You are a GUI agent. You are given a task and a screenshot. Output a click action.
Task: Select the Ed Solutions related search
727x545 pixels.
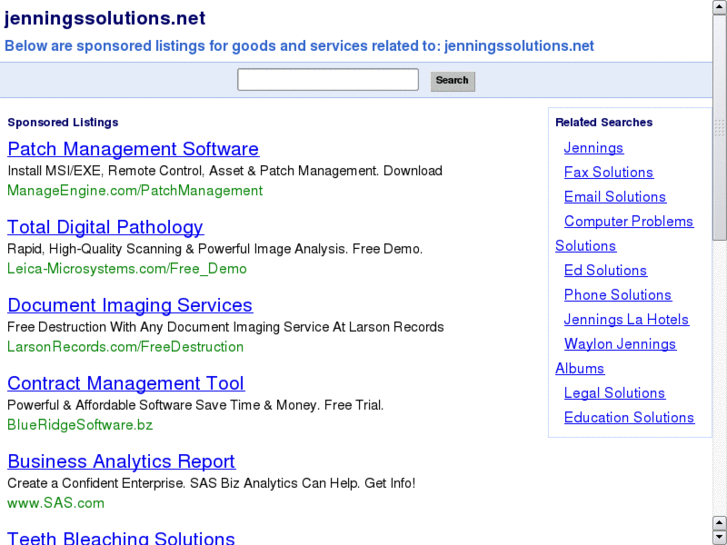605,270
